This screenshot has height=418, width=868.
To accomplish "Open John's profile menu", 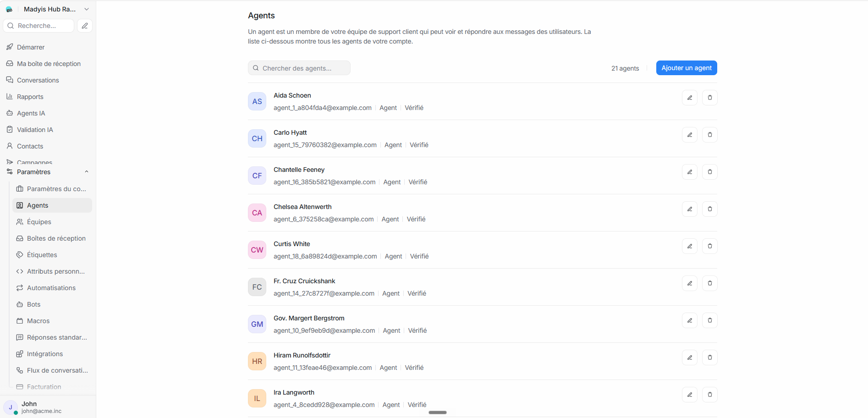I will pyautogui.click(x=48, y=407).
